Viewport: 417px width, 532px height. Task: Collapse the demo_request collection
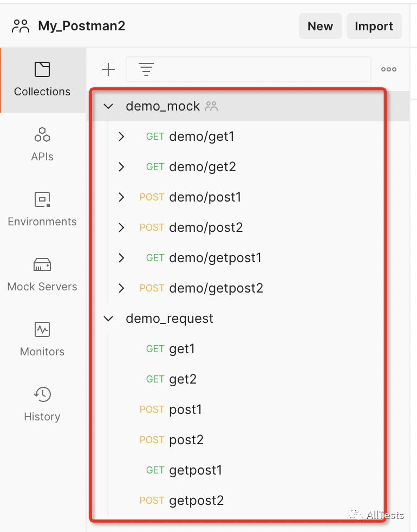(x=108, y=319)
